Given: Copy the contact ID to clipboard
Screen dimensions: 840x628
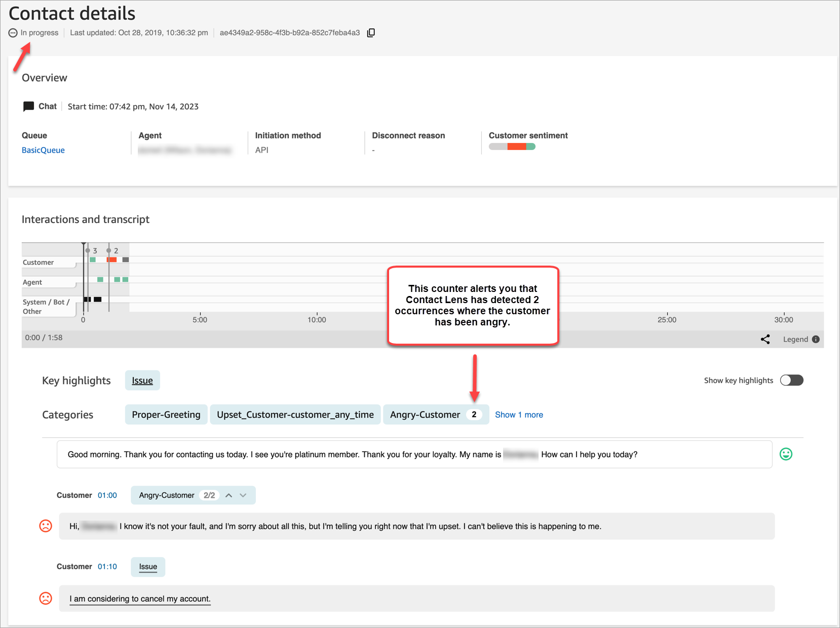Looking at the screenshot, I should [371, 32].
